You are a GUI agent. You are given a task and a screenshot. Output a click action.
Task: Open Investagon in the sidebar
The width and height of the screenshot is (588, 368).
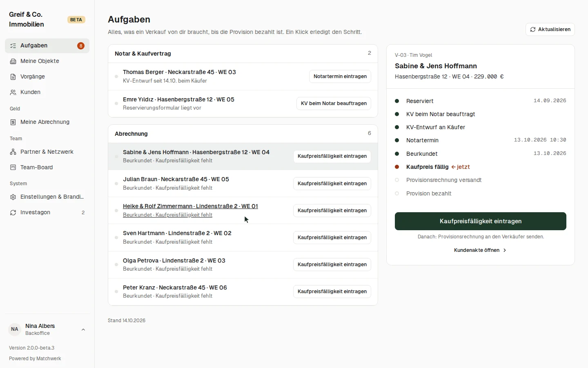(47, 213)
